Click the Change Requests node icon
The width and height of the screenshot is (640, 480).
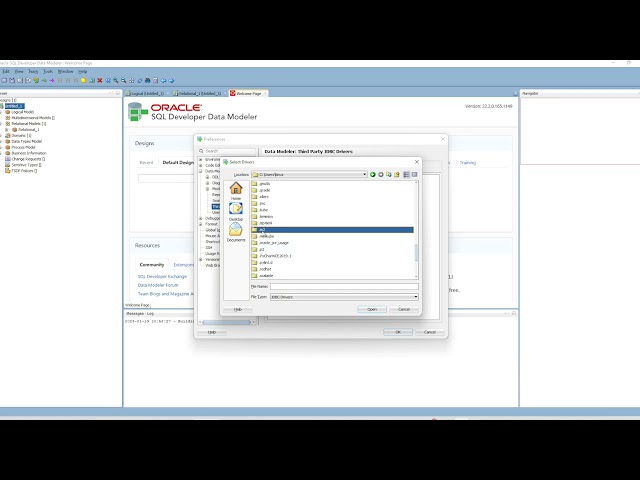coord(7,159)
